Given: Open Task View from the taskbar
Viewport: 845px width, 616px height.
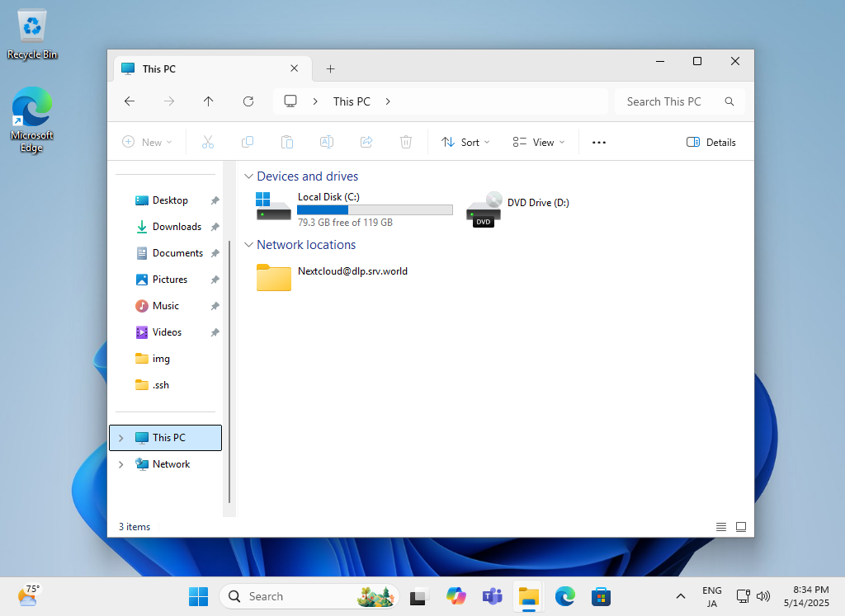Looking at the screenshot, I should [419, 596].
